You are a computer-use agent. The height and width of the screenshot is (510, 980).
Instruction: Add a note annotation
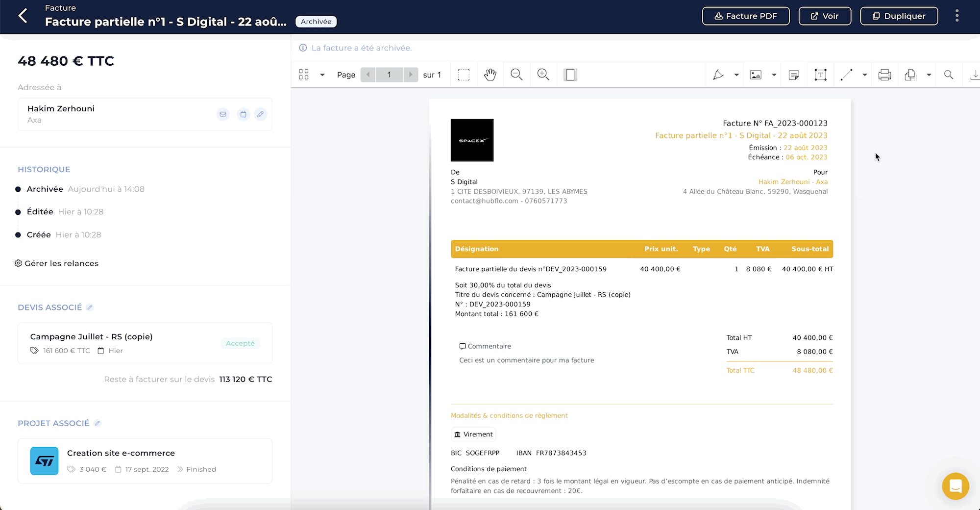[794, 75]
